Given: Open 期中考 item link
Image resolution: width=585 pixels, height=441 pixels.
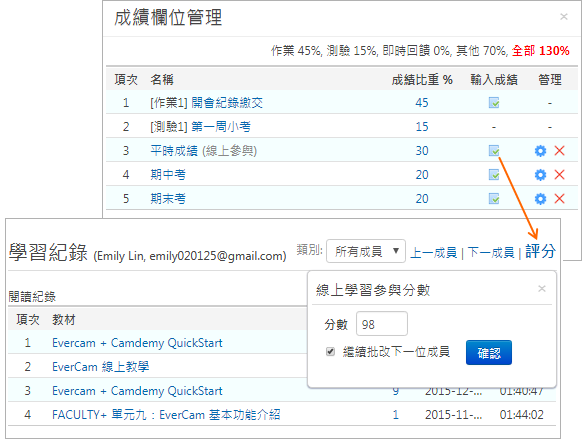Looking at the screenshot, I should [x=168, y=175].
